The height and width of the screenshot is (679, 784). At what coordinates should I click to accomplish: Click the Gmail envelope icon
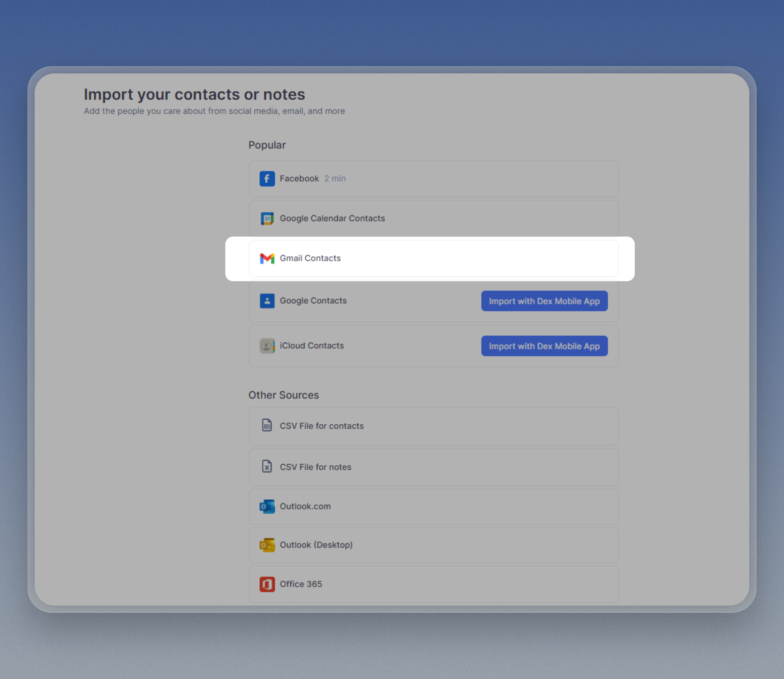pyautogui.click(x=267, y=259)
